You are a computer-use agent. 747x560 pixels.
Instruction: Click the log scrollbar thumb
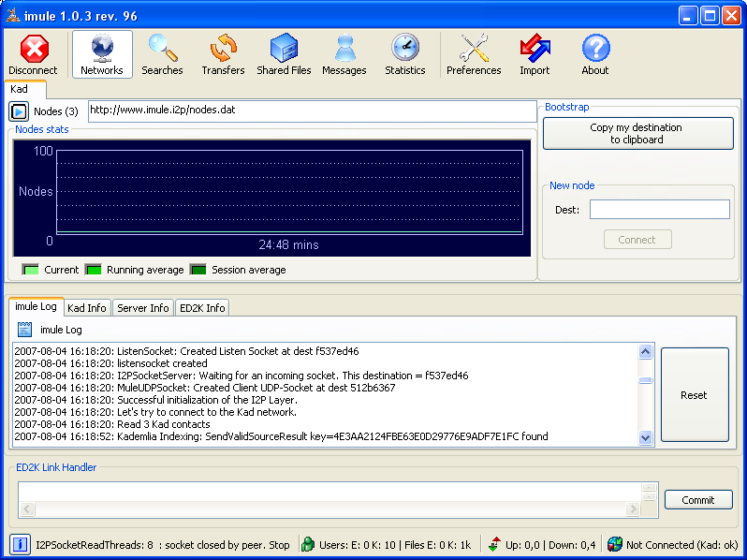(x=646, y=380)
